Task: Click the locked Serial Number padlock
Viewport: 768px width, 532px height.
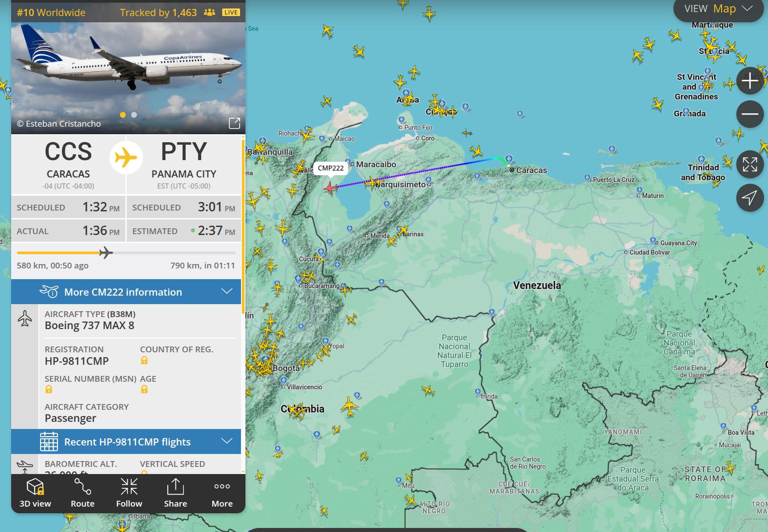Action: coord(49,389)
